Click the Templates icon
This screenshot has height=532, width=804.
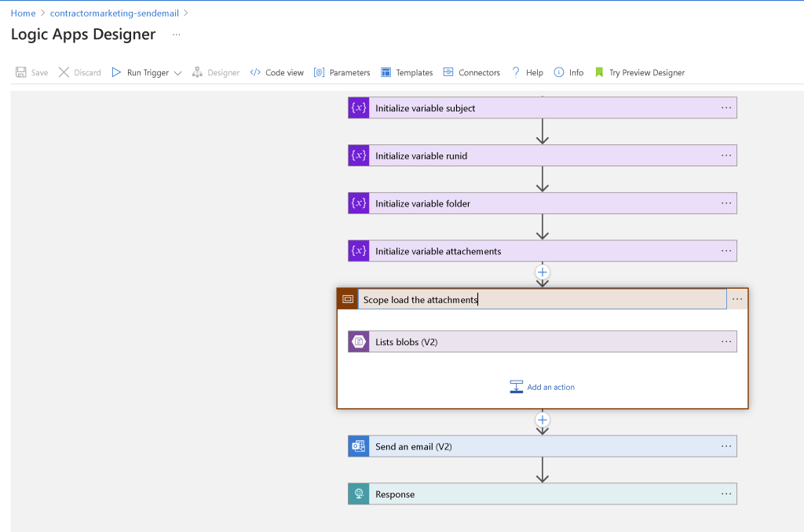click(x=386, y=72)
